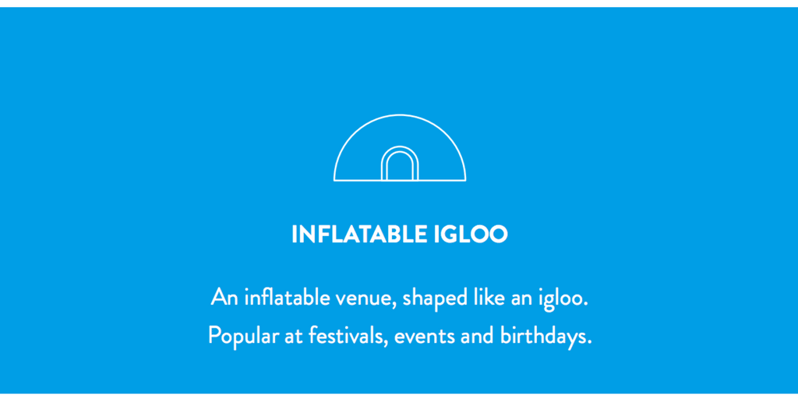Open the INFLATABLE IGLOO heading
This screenshot has height=399, width=798.
pyautogui.click(x=400, y=234)
